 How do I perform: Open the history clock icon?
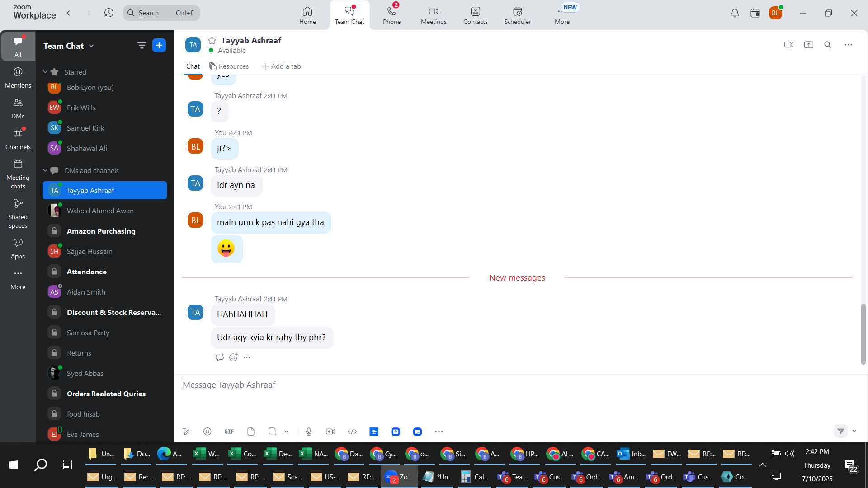(x=108, y=13)
